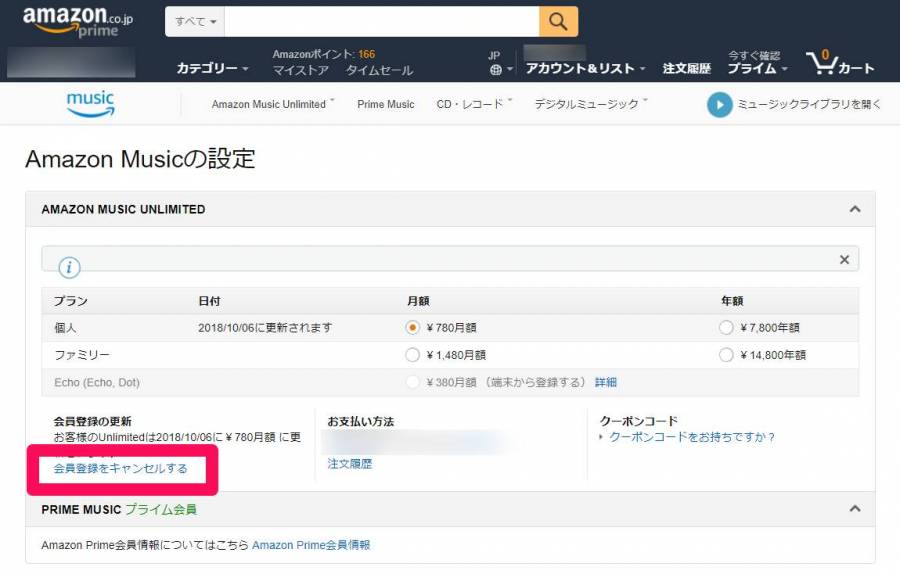Screen dimensions: 900x574
Task: Click the Amazon.co.jp prime logo
Action: click(x=77, y=22)
